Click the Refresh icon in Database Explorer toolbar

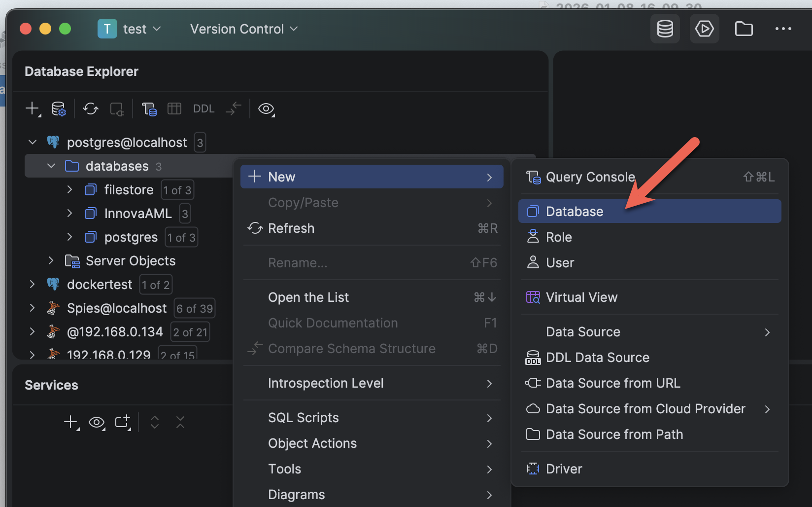click(x=91, y=109)
